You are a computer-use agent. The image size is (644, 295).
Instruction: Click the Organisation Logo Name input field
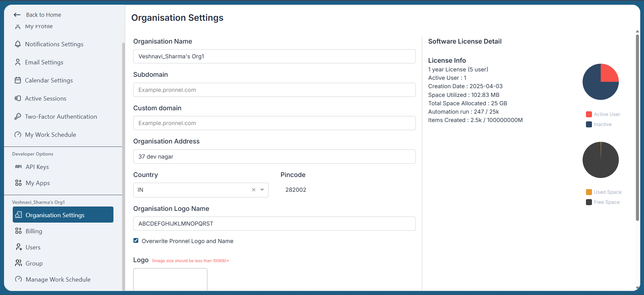(275, 224)
